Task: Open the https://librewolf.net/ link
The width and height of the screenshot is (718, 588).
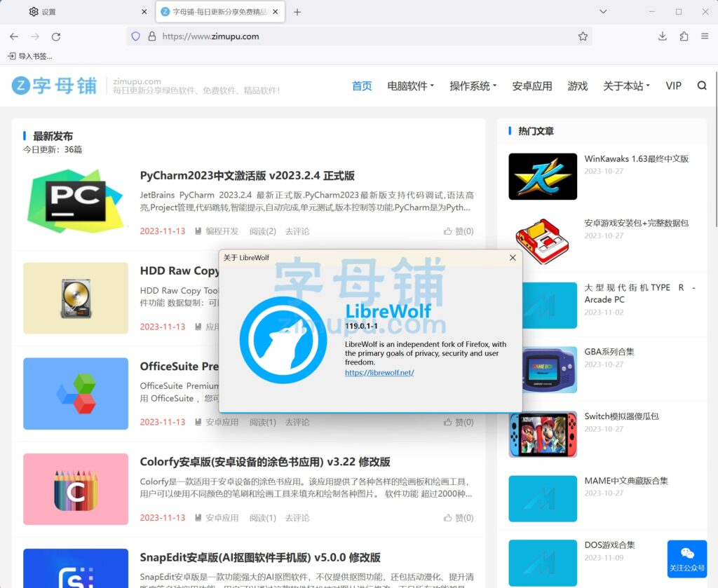Action: [x=379, y=372]
